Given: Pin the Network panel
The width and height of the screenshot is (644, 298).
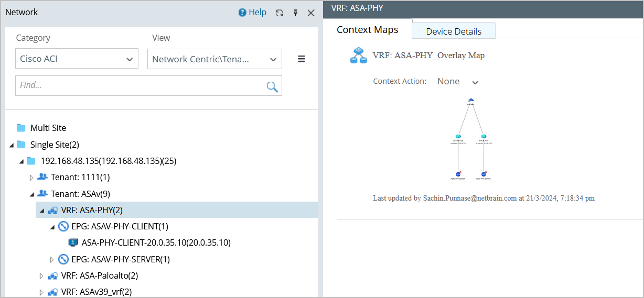Looking at the screenshot, I should [x=295, y=13].
